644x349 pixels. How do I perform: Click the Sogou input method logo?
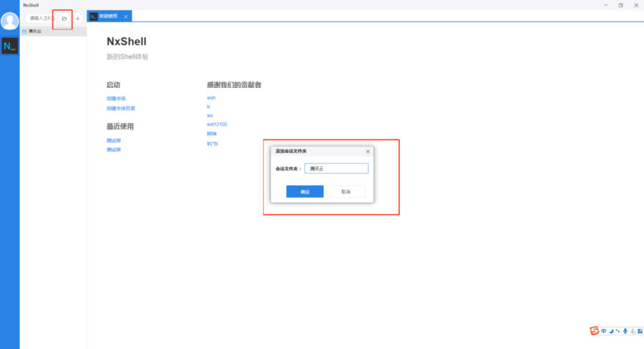pos(594,330)
